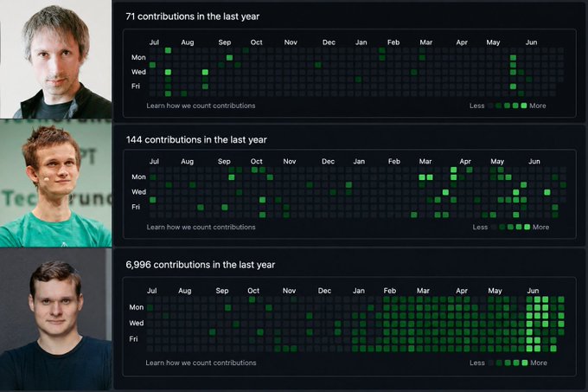588x392 pixels.
Task: Open 'Learn how we count contributions' in 71-contributions panel
Action: point(201,106)
